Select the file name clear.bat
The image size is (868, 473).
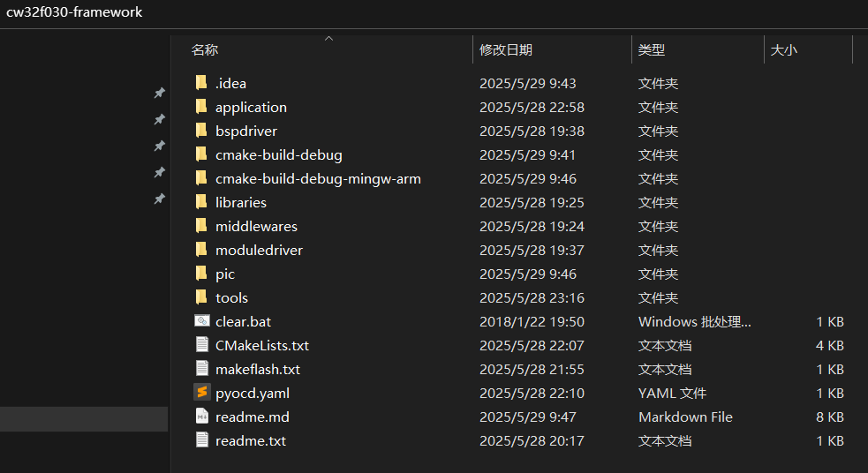point(243,321)
